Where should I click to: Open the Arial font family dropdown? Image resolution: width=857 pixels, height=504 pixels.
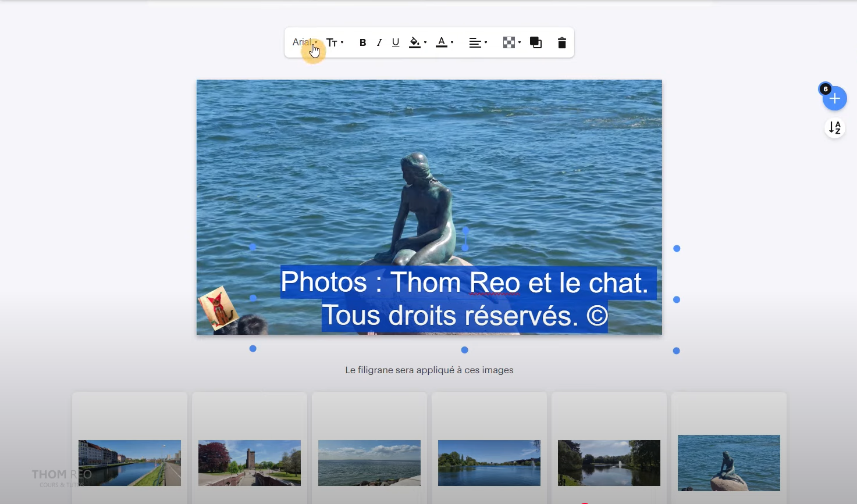tap(305, 42)
